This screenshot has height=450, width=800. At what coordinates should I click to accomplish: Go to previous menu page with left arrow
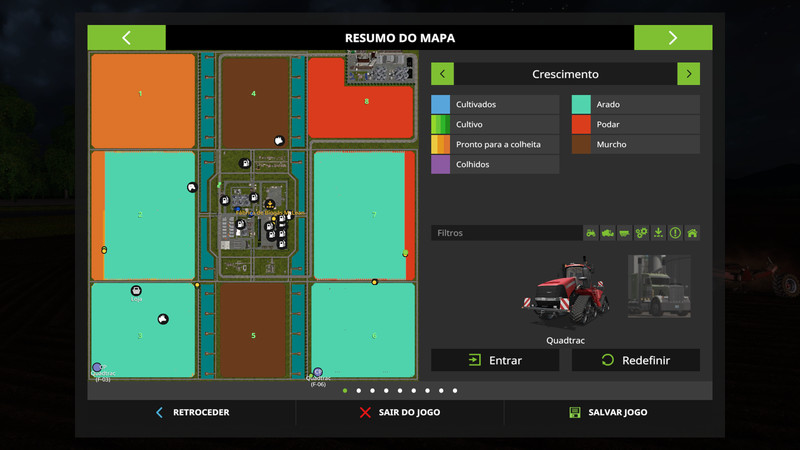[x=126, y=38]
